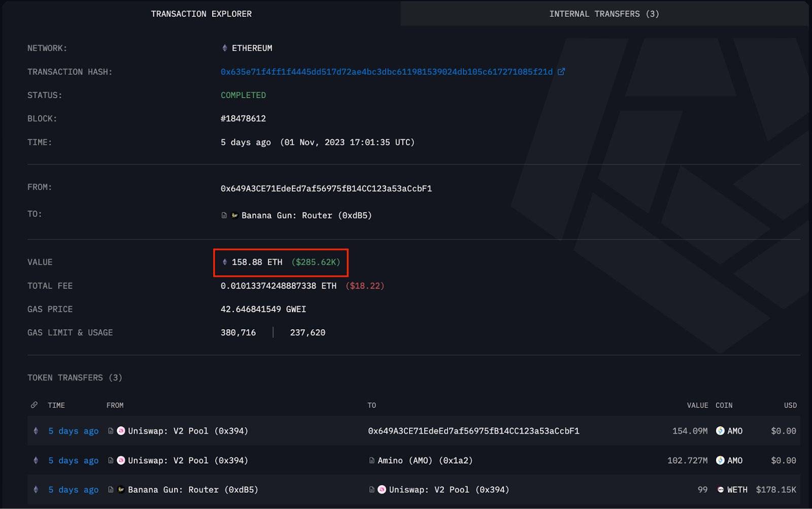812x509 pixels.
Task: Click the Banana Gun icon in the token transfers table
Action: (121, 490)
